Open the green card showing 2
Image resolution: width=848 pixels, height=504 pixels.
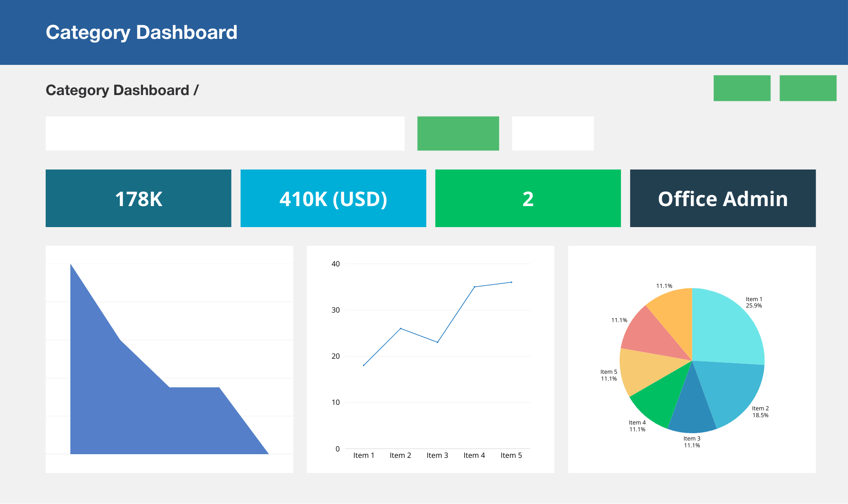point(528,198)
